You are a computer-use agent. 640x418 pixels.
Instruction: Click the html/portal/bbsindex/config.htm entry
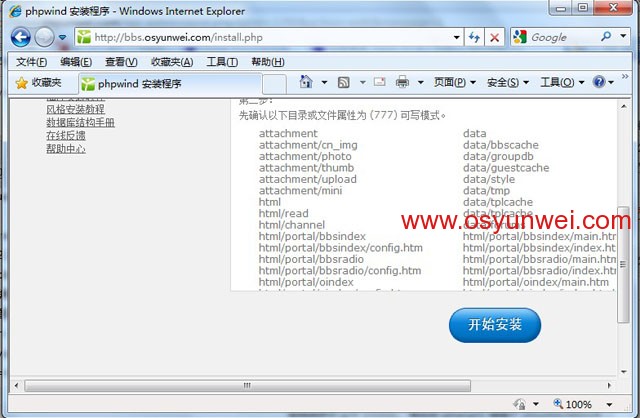point(341,248)
